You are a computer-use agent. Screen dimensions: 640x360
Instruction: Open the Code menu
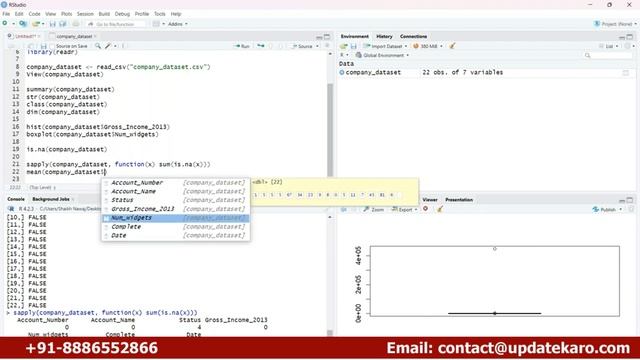34,14
